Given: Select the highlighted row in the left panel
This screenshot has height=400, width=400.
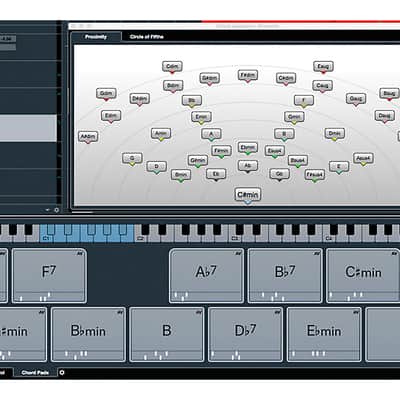Looking at the screenshot, I should [x=28, y=128].
